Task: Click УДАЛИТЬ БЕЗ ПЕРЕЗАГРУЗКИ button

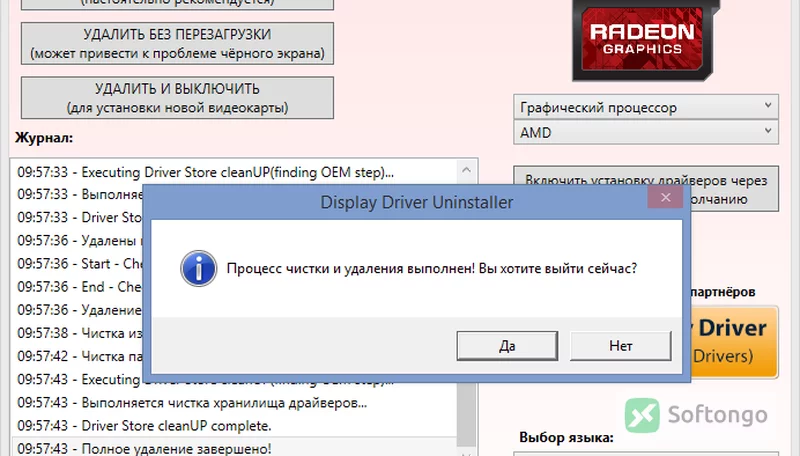Action: [x=177, y=43]
